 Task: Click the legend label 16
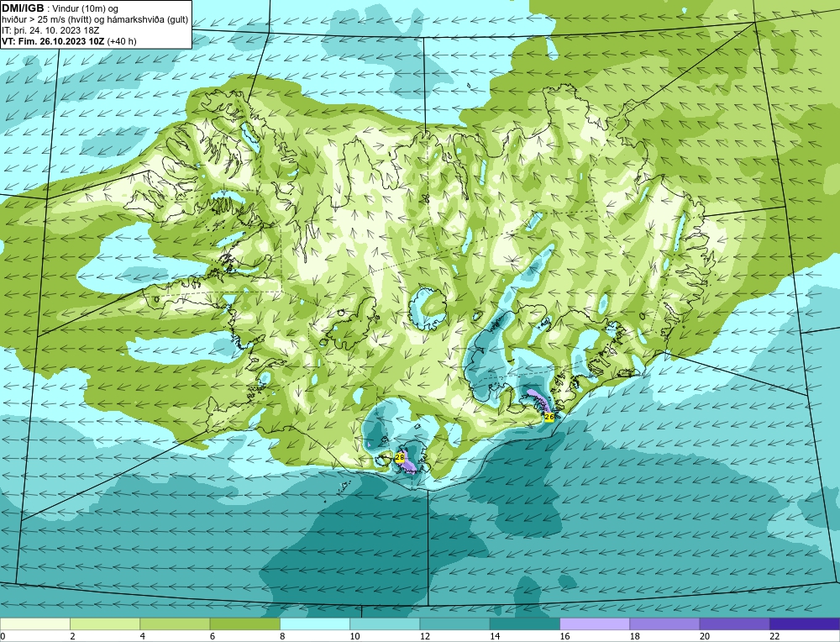(564, 636)
